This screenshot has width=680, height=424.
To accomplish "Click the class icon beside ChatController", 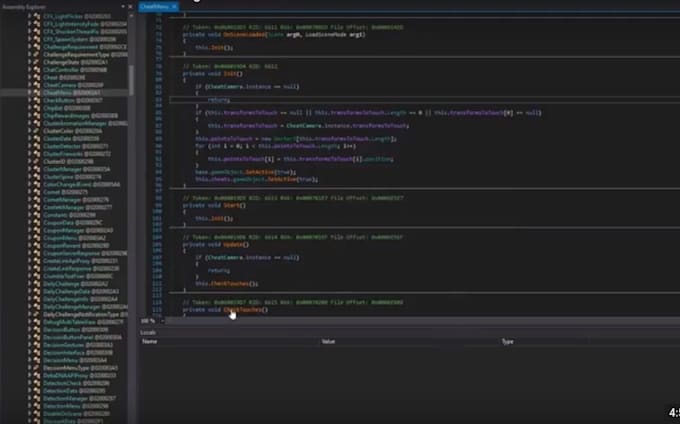I will click(37, 70).
